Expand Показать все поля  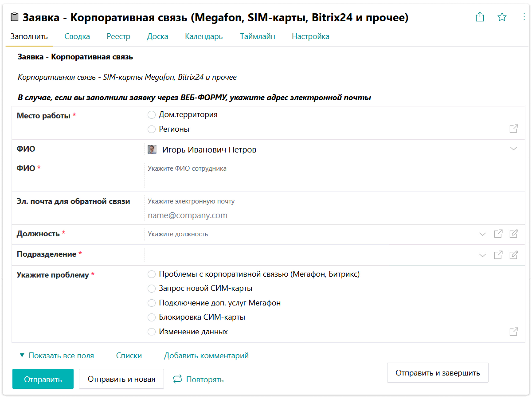(x=57, y=356)
